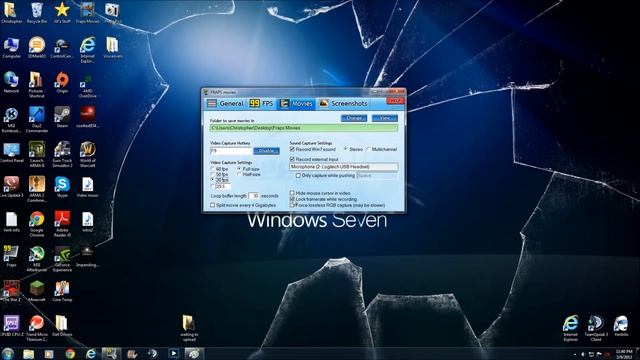Enable Only capture while pushing checkbox
The width and height of the screenshot is (640, 360).
pos(298,176)
